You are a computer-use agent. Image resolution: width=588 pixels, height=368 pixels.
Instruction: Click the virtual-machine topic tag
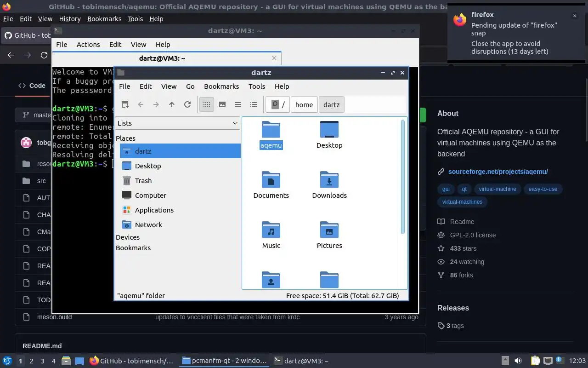pyautogui.click(x=498, y=189)
